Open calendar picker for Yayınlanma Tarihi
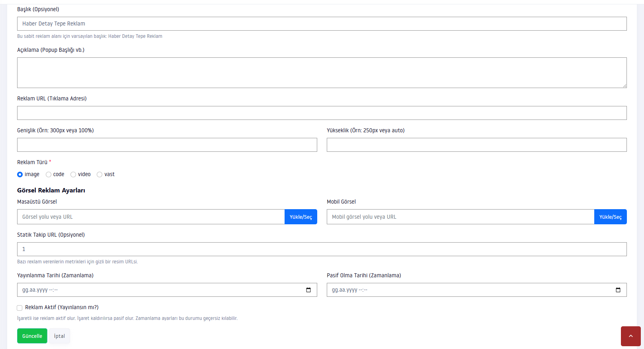 308,290
